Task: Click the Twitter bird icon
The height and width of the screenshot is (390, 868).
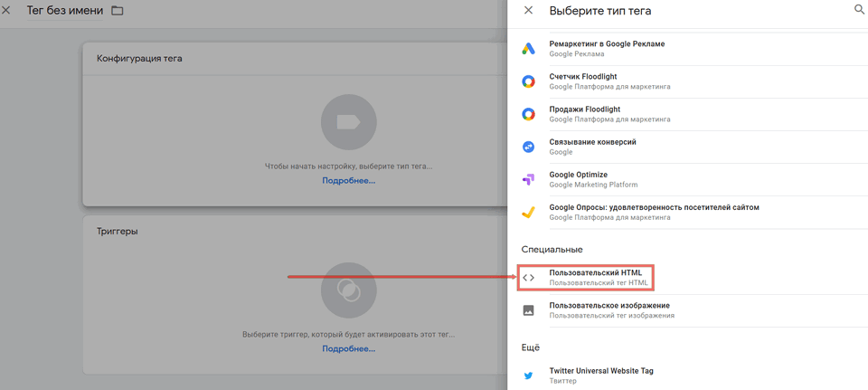Action: point(528,376)
